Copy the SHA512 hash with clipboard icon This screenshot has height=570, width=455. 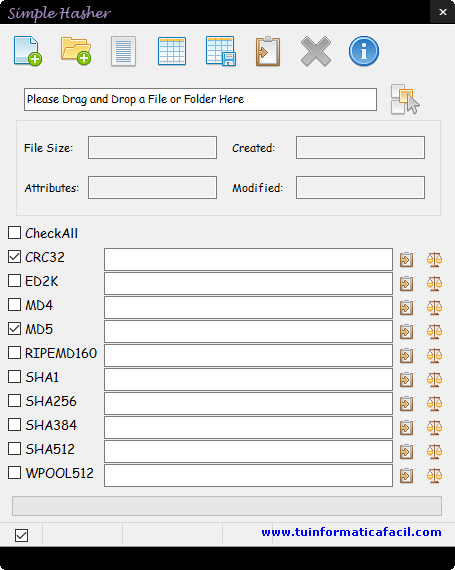point(406,451)
